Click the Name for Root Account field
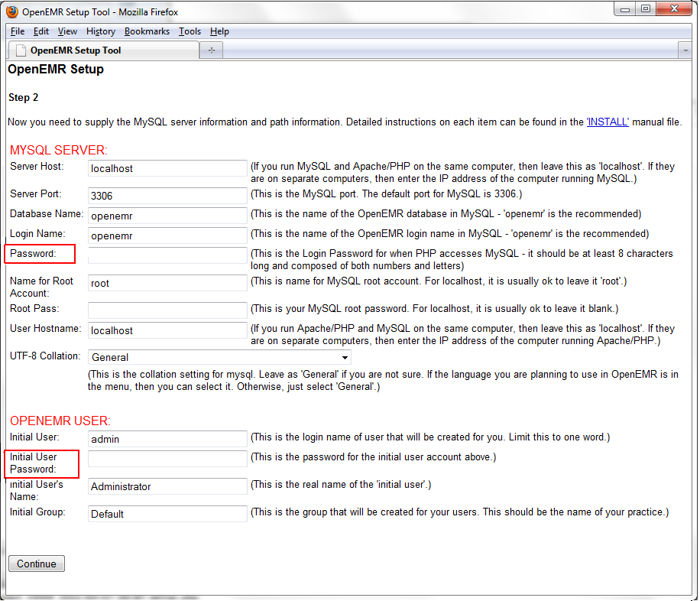The image size is (700, 601). point(167,283)
